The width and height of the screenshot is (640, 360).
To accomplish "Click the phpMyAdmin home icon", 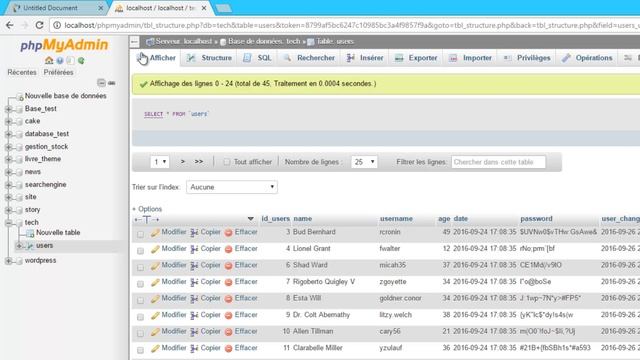I will click(49, 60).
